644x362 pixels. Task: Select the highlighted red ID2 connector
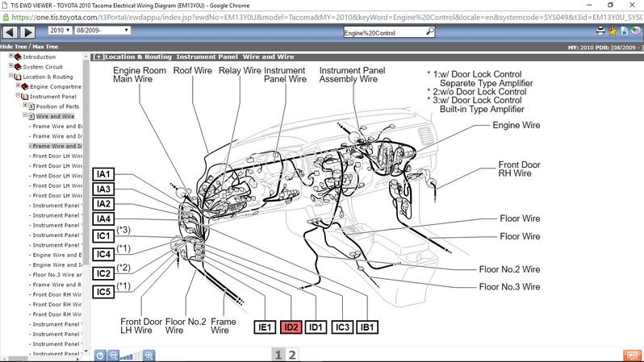click(291, 327)
